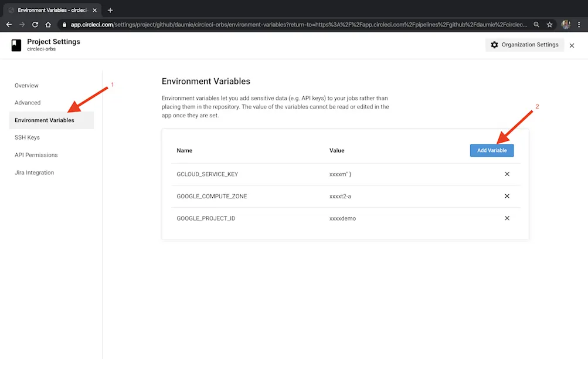Open Organization Settings

point(525,45)
